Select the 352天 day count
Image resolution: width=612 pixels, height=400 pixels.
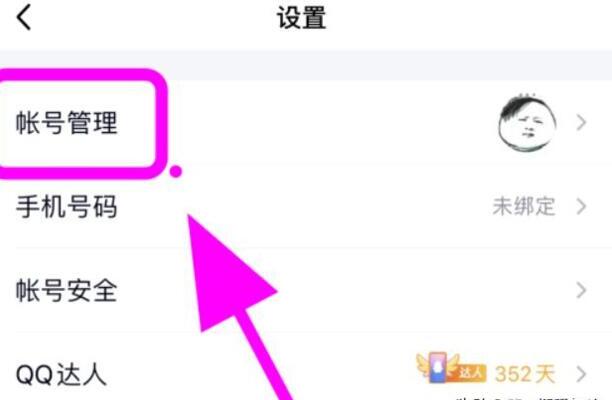[x=525, y=374]
